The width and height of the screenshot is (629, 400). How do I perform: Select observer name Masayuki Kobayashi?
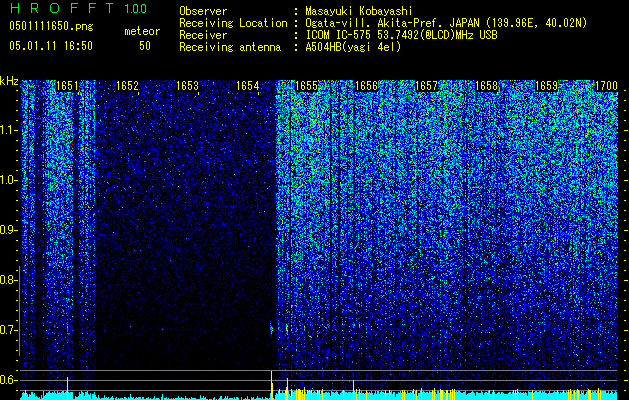(x=359, y=12)
